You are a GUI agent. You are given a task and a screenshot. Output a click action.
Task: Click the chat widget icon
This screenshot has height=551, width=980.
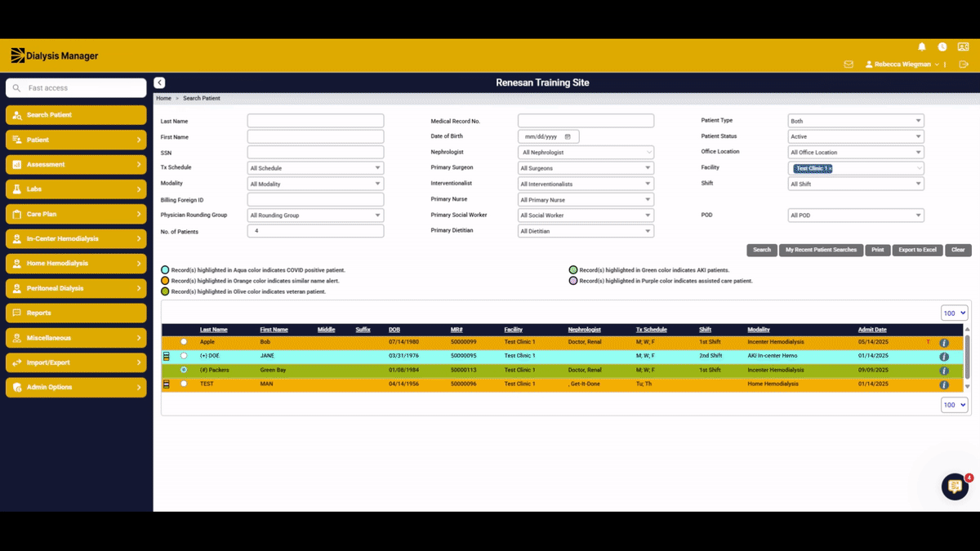[x=955, y=487]
